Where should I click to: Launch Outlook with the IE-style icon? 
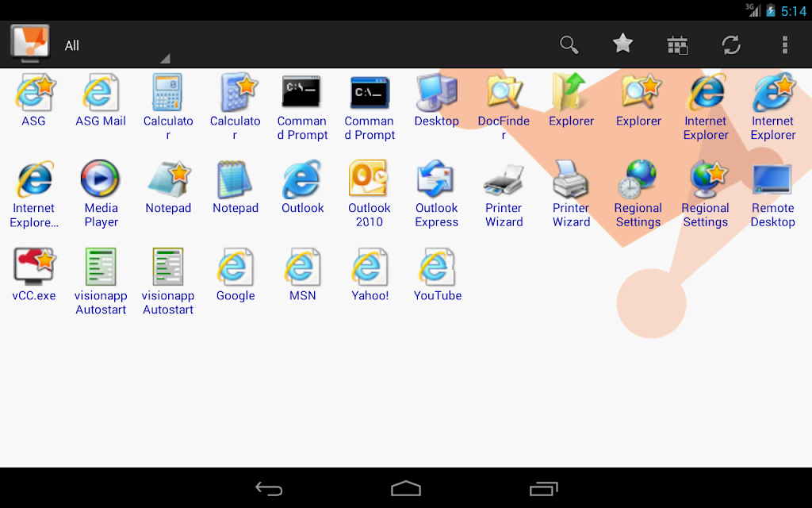(302, 187)
